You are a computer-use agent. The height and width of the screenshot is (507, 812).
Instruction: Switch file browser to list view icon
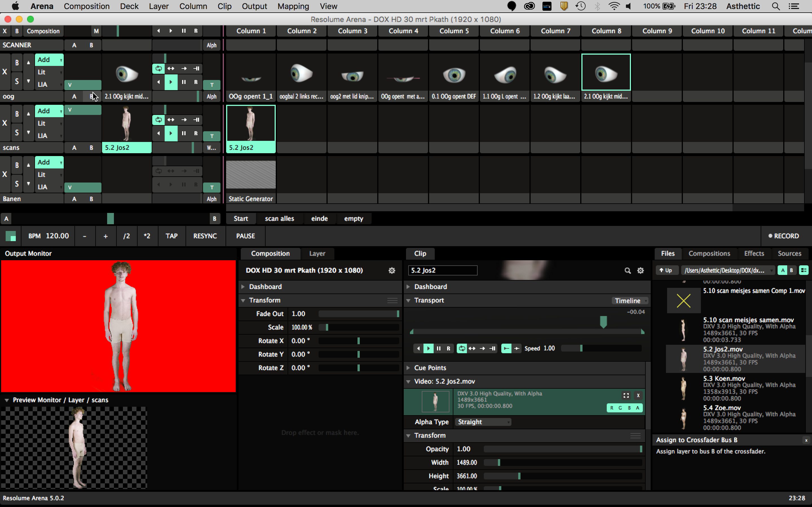[x=804, y=270]
